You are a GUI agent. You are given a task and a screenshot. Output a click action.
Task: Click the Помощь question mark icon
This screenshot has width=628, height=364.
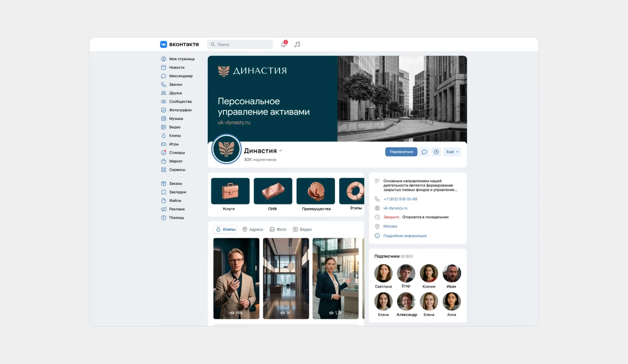pyautogui.click(x=163, y=218)
